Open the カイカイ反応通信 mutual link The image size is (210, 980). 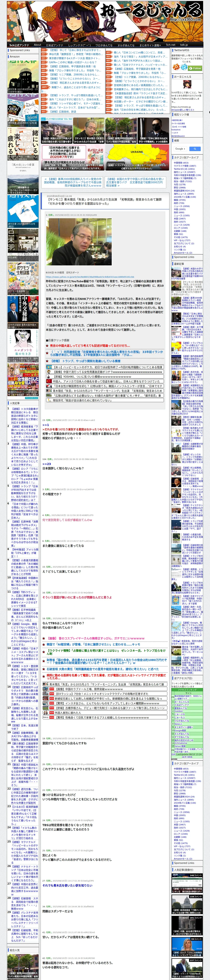click(178, 123)
